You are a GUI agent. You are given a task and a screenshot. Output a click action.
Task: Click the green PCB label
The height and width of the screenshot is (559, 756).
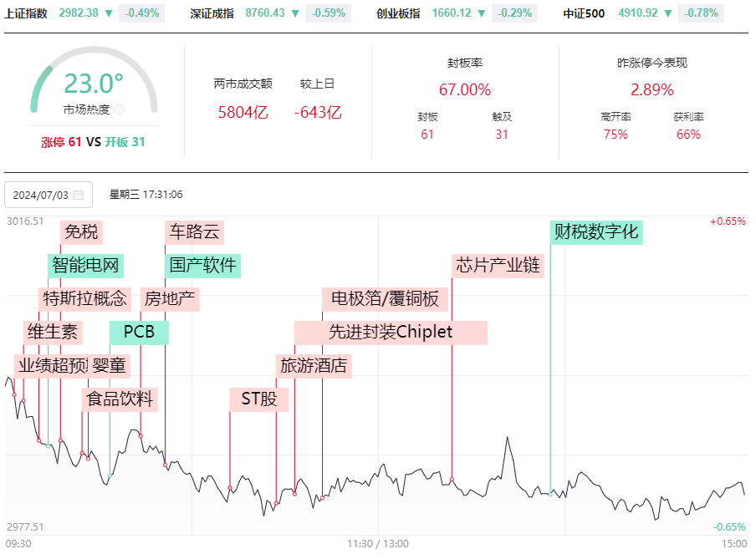[x=139, y=333]
